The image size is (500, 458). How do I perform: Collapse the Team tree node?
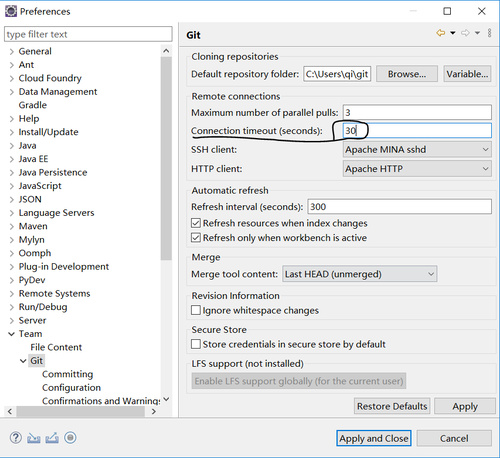(12, 334)
